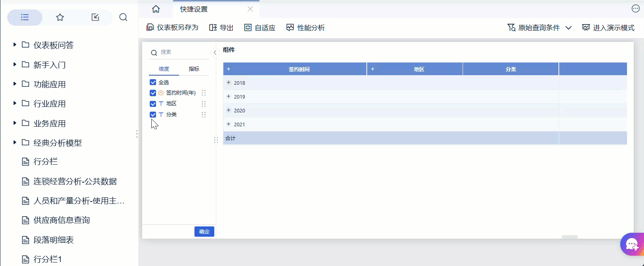This screenshot has height=266, width=644.
Task: Expand the 经典分析模型 folder
Action: pos(15,142)
